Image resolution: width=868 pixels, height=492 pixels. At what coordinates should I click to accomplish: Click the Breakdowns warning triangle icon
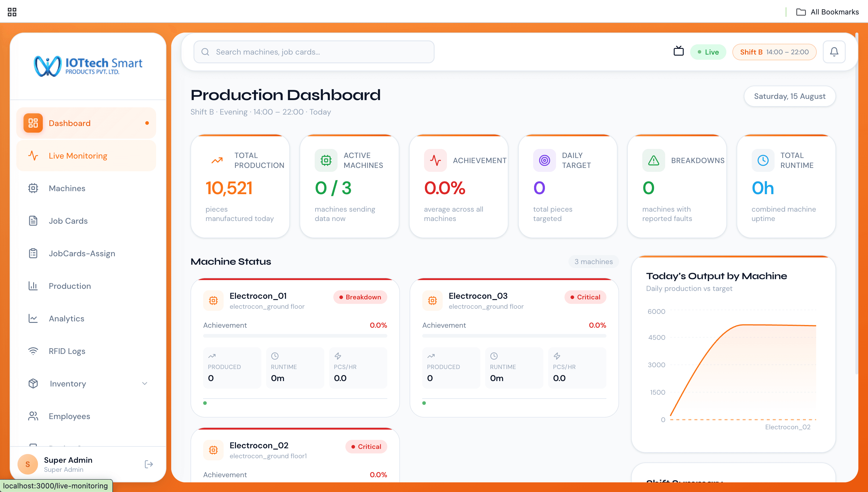653,160
